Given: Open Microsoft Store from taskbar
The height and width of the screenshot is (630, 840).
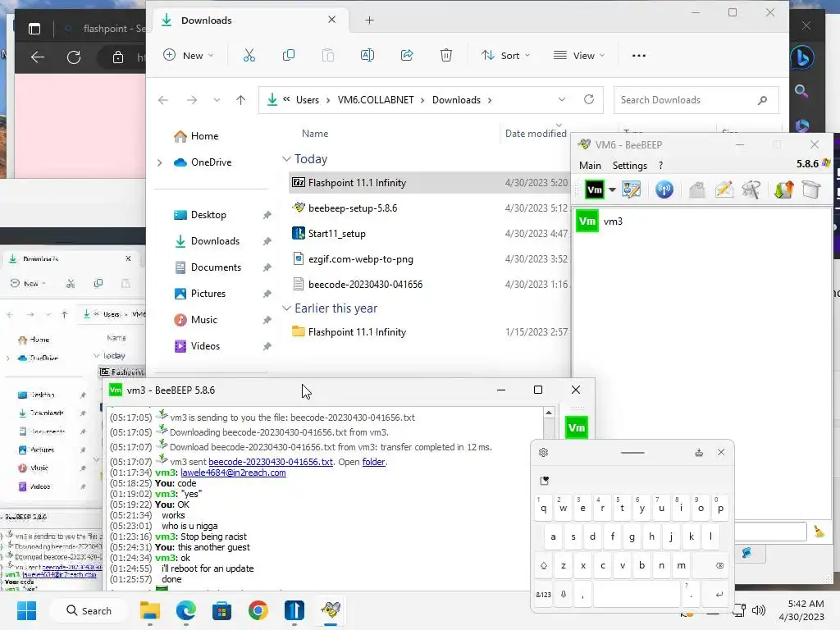Looking at the screenshot, I should coord(221,610).
